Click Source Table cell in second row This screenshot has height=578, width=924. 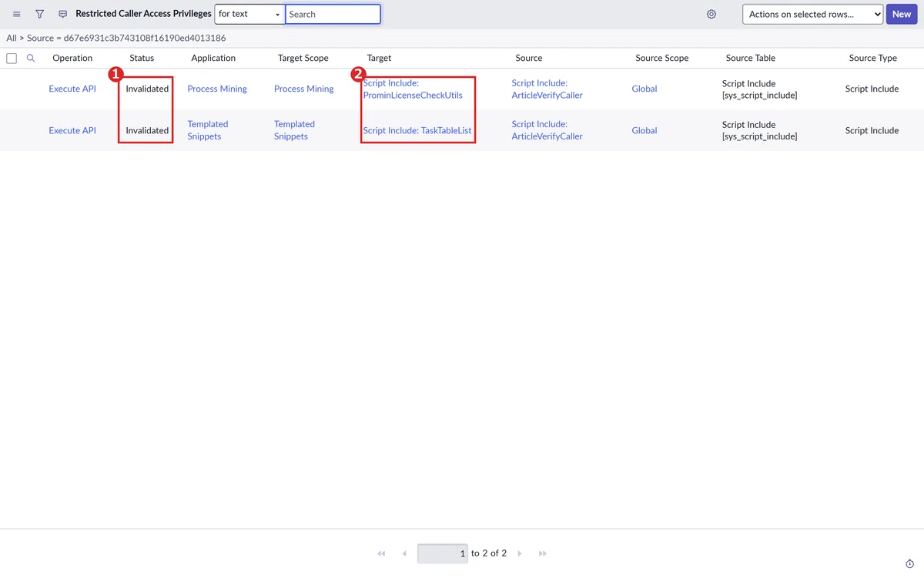pos(760,130)
